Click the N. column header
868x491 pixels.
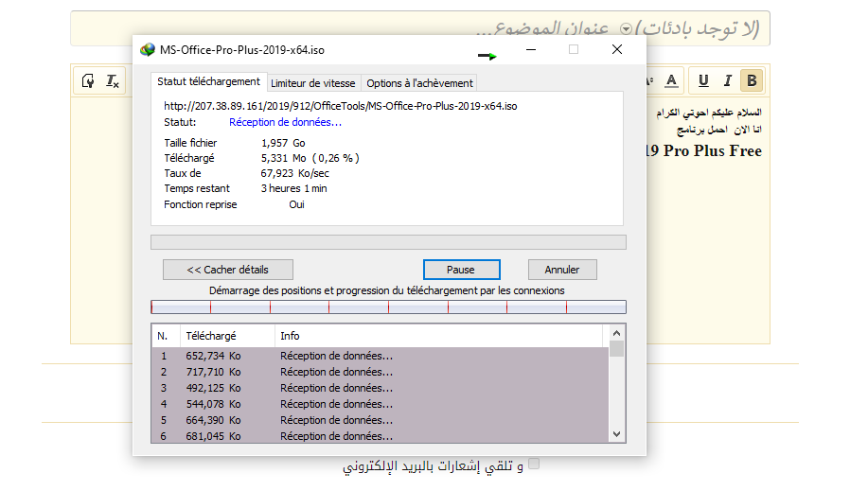pos(166,336)
